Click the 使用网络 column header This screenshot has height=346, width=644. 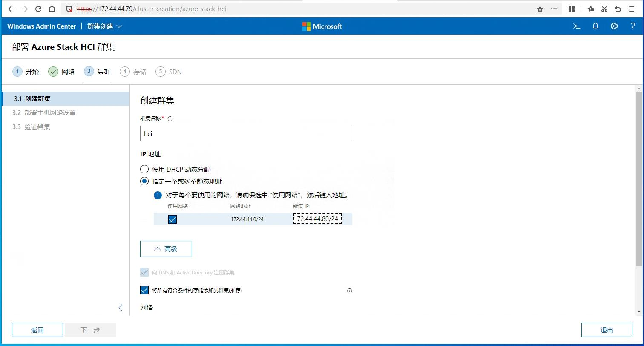[178, 206]
